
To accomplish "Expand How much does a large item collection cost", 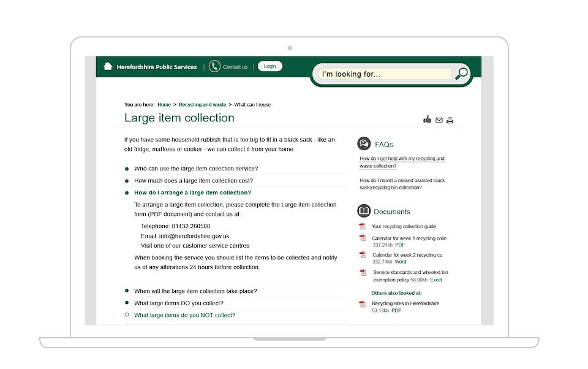I will coord(194,181).
